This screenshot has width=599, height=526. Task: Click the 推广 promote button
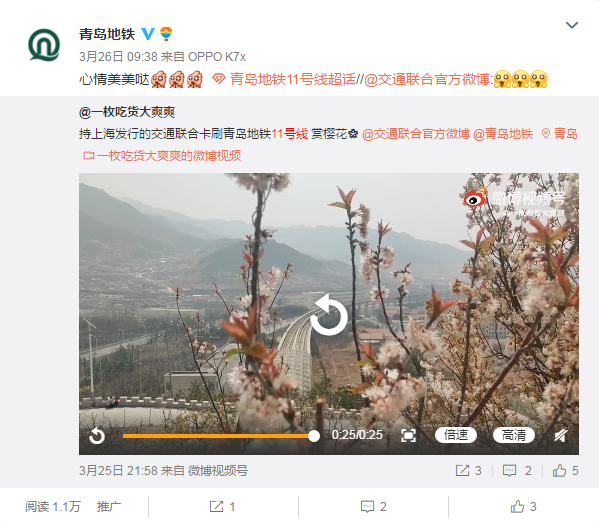click(108, 507)
